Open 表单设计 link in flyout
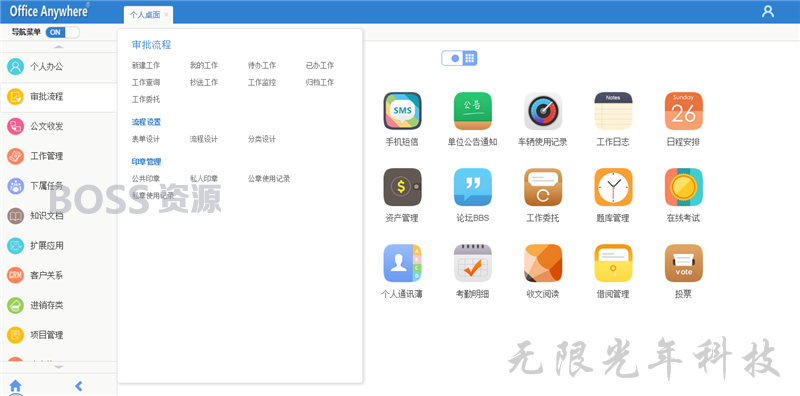The width and height of the screenshot is (800, 396). [146, 139]
